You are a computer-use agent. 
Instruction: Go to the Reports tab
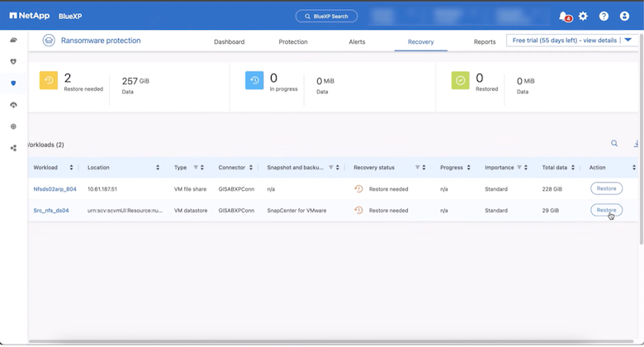coord(485,42)
